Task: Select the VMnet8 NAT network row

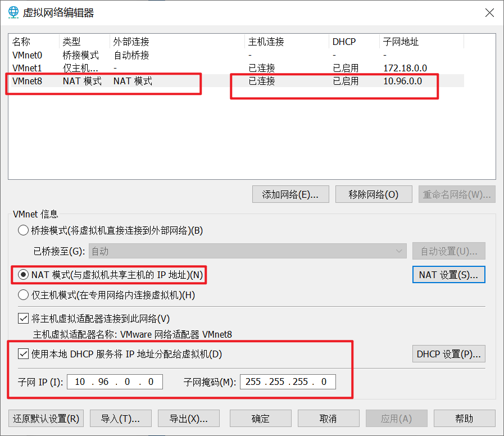Action: (27, 81)
